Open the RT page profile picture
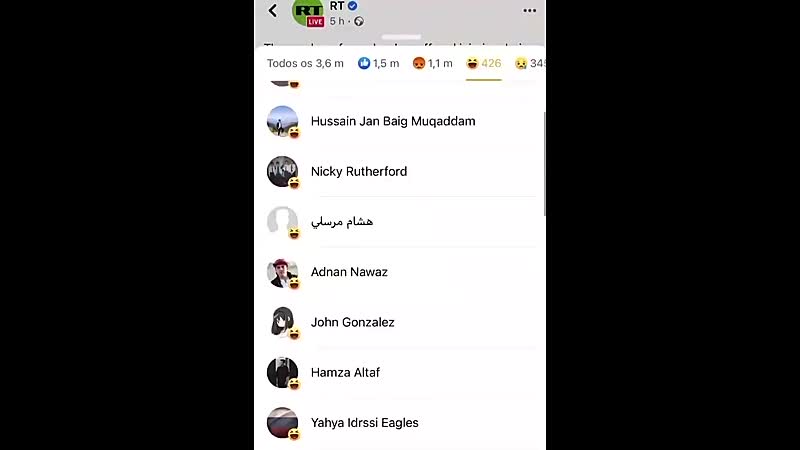Image resolution: width=800 pixels, height=450 pixels. pyautogui.click(x=308, y=12)
